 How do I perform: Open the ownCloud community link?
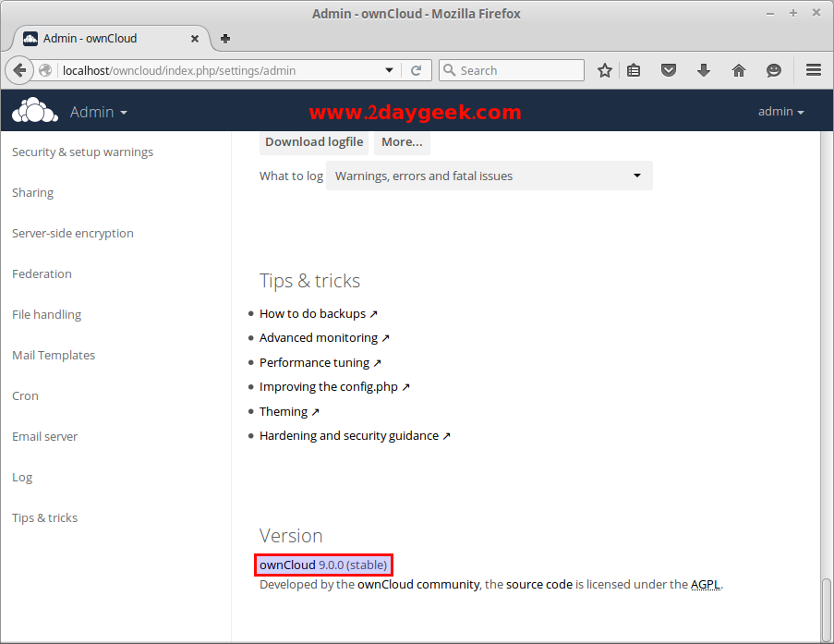[418, 584]
